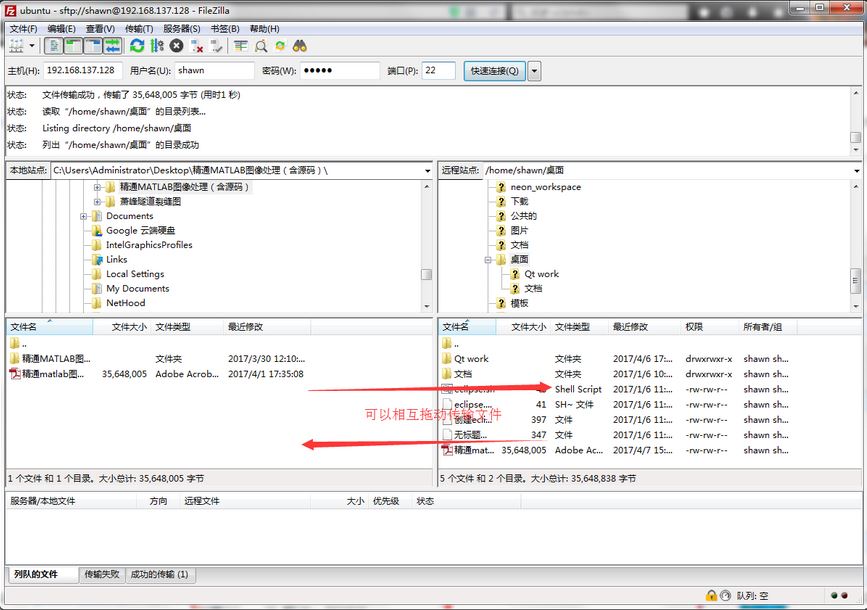867x610 pixels.
Task: Select the remote parent '..' folder icon
Action: click(x=447, y=344)
